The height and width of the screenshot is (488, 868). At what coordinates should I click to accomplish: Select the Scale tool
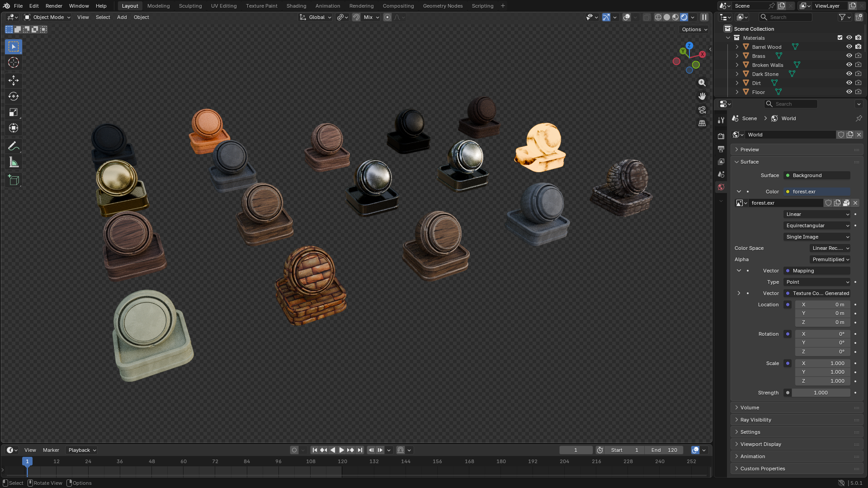[14, 112]
